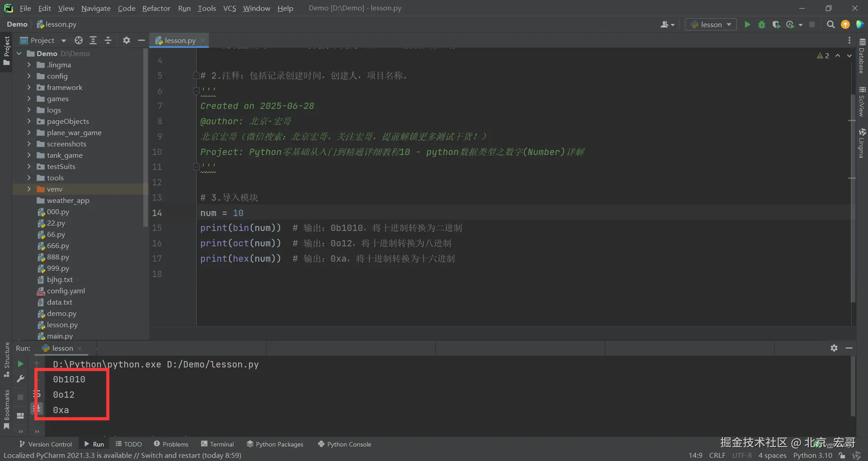This screenshot has width=868, height=461.
Task: Rerun lesson with Run panel play icon
Action: point(20,364)
